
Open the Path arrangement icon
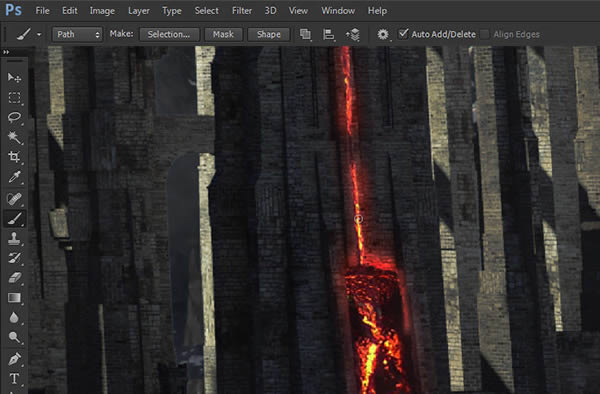coord(353,34)
